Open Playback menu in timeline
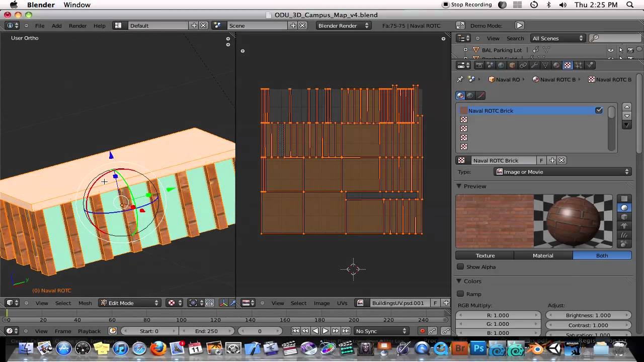This screenshot has width=644, height=362. [89, 331]
